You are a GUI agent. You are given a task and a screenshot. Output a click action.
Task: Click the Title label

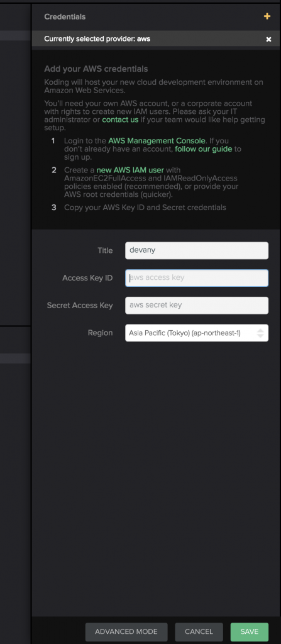105,250
